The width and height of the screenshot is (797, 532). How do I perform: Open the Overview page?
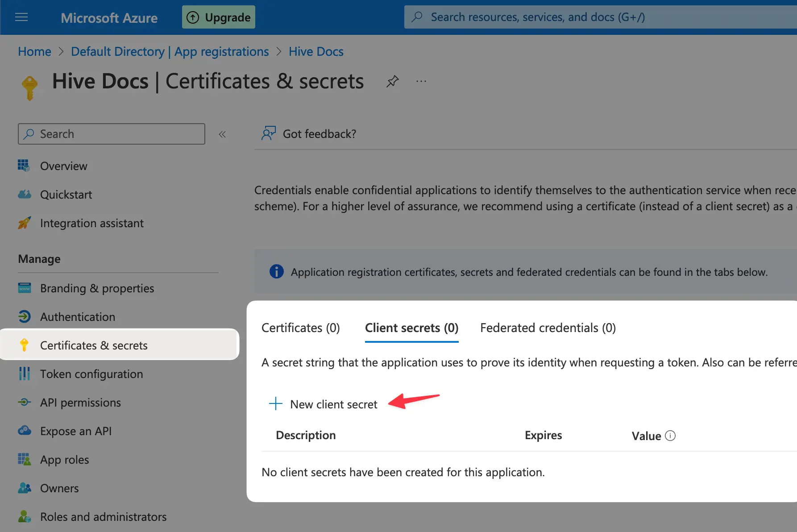(x=63, y=166)
